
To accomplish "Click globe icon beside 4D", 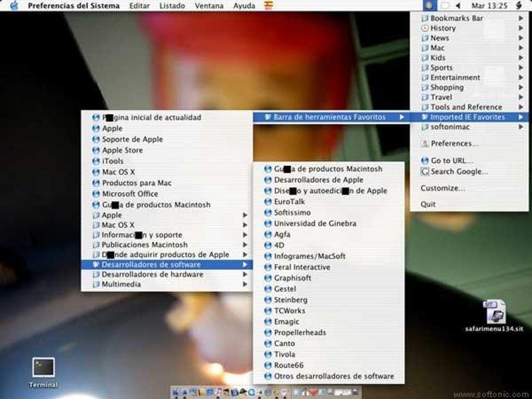I will click(x=268, y=245).
